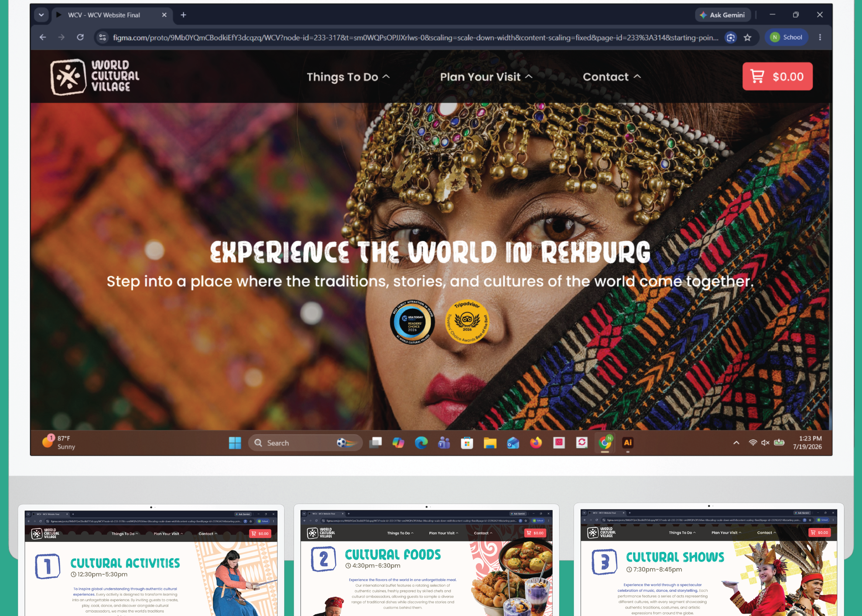Open File Explorer from taskbar
Viewport: 862px width, 616px height.
click(490, 443)
